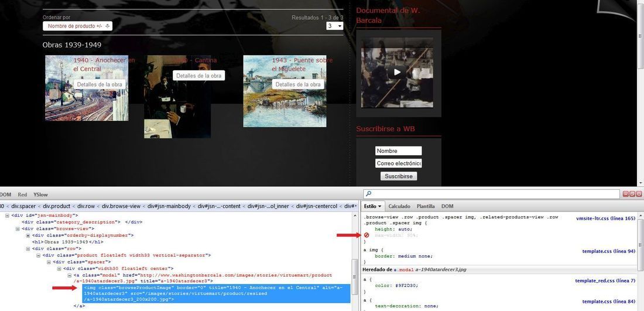Open template.css (línea 94) source link
This screenshot has width=644, height=311.
[609, 251]
